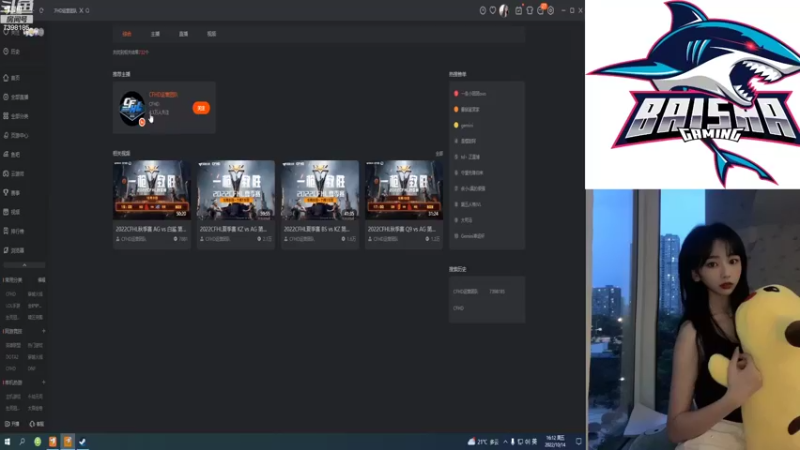Open the notification center in the taskbar corner
800x450 pixels.
579,441
